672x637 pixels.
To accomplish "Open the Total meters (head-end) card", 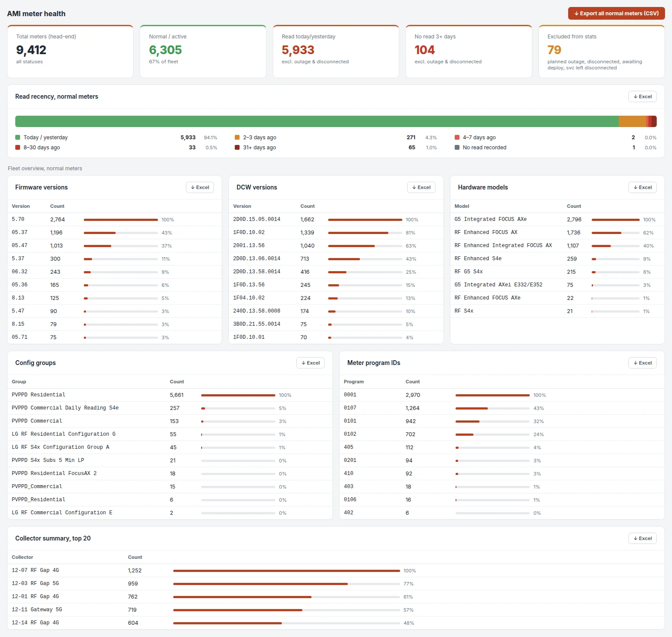I will tap(70, 52).
